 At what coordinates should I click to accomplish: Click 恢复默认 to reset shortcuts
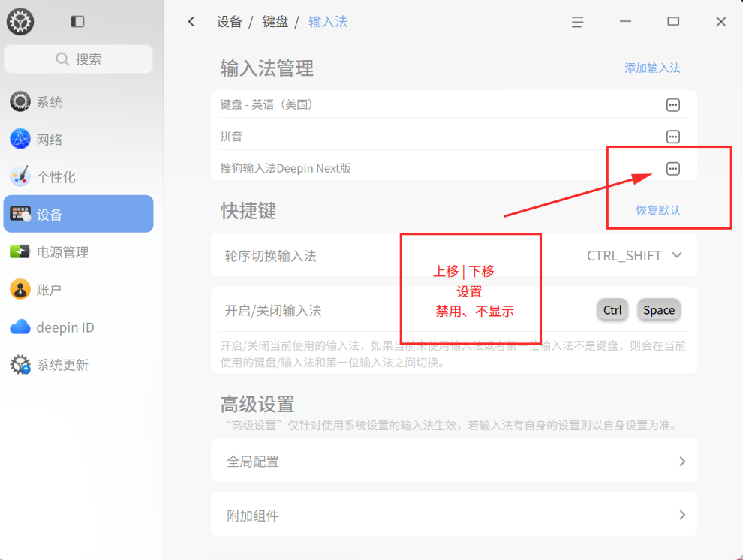click(x=658, y=210)
